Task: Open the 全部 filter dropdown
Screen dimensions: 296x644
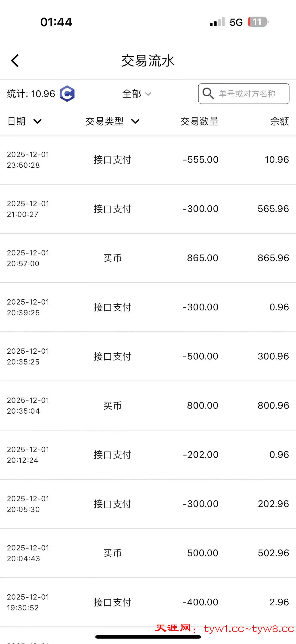Action: [x=136, y=94]
